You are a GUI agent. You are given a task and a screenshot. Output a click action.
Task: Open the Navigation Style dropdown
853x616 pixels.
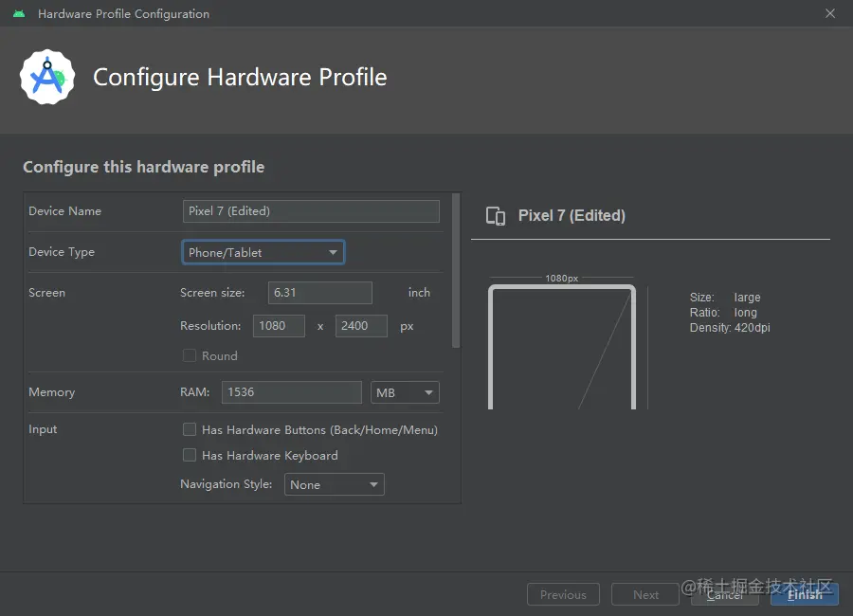[x=334, y=484]
